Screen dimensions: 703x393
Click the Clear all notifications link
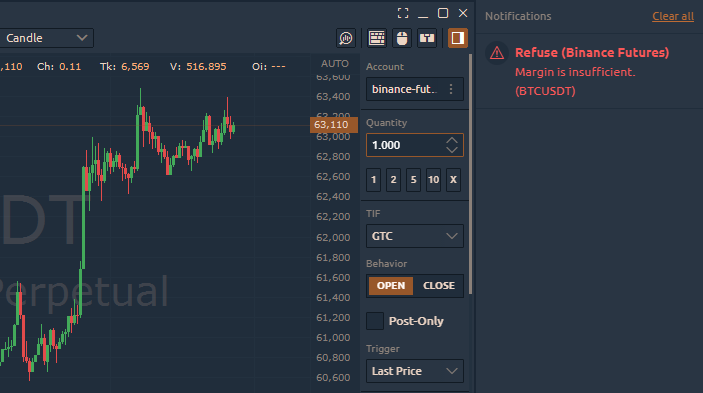673,16
